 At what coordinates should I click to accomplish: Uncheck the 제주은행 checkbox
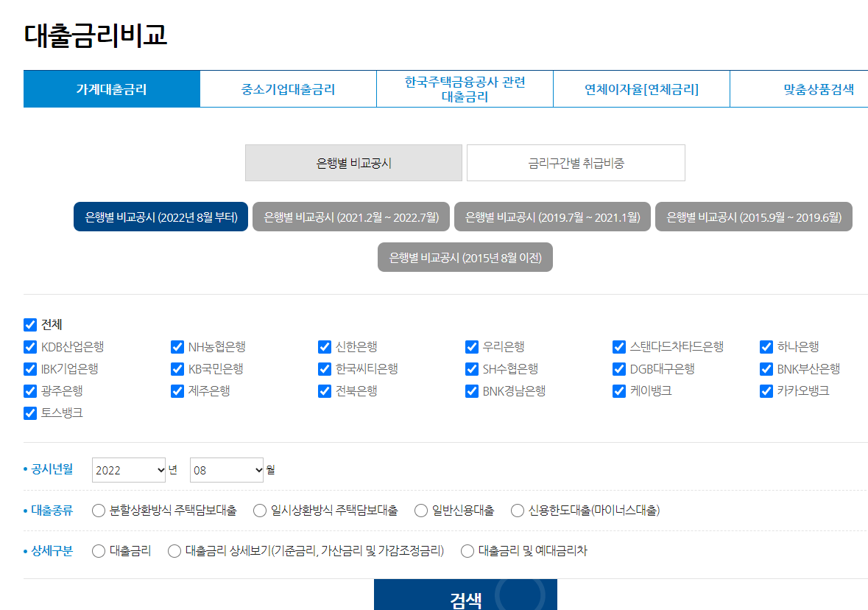(177, 391)
